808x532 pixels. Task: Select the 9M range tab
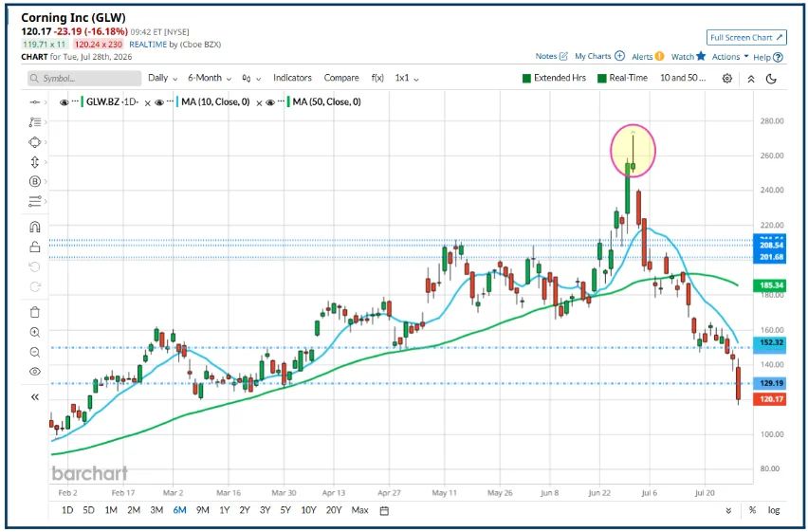[203, 510]
